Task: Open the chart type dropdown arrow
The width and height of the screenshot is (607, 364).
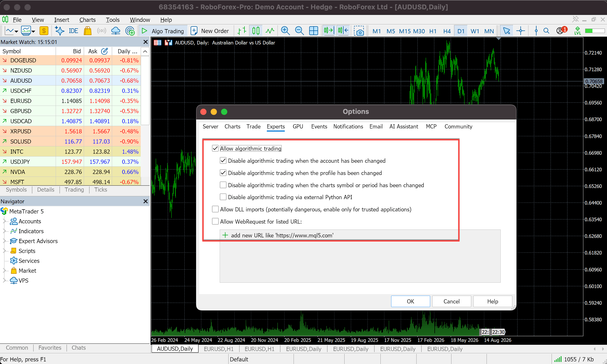Action: [x=16, y=31]
